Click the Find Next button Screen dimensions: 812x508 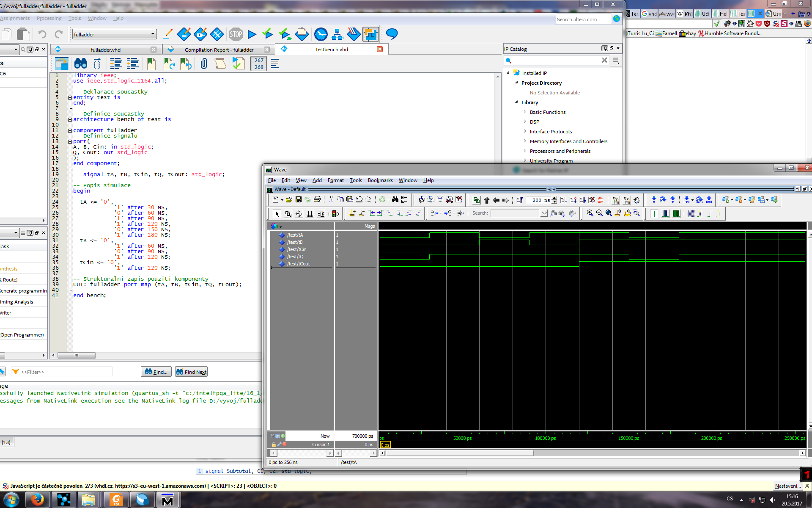[192, 372]
